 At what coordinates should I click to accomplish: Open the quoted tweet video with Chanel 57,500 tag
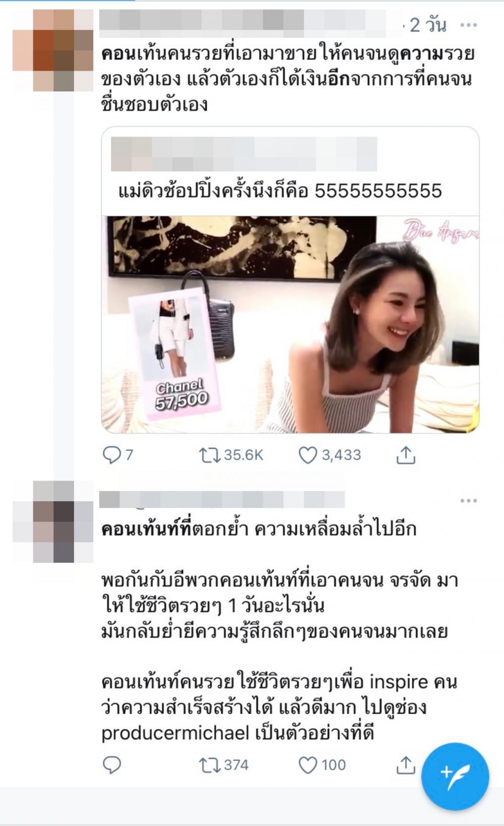tap(290, 324)
